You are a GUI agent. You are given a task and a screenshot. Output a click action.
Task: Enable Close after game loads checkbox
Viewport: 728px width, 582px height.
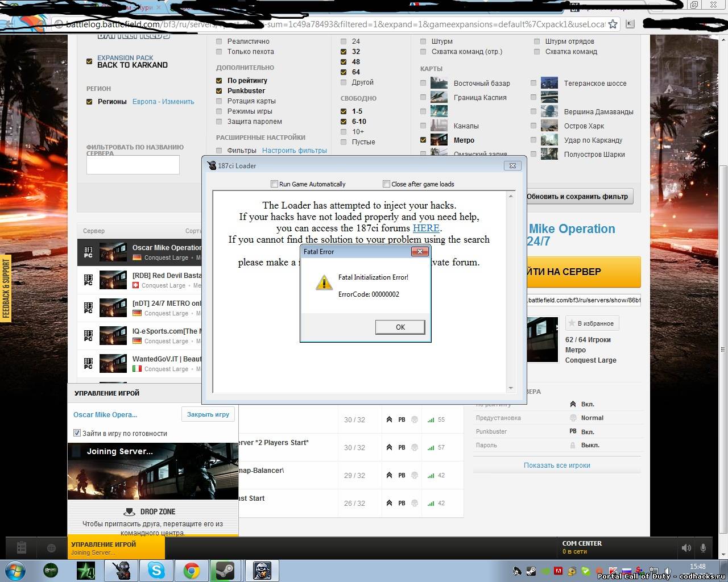pyautogui.click(x=386, y=184)
